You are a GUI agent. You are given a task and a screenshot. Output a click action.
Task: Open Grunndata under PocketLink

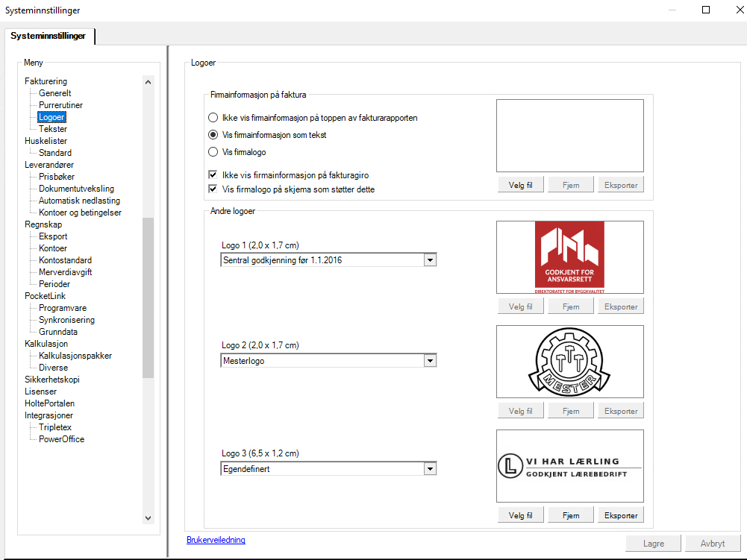[x=58, y=331]
